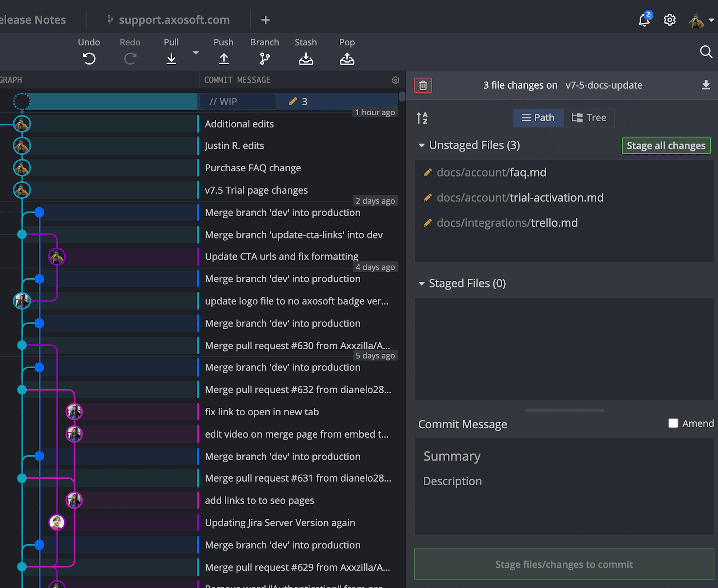
Task: Pull changes using the Pull icon
Action: 171,58
